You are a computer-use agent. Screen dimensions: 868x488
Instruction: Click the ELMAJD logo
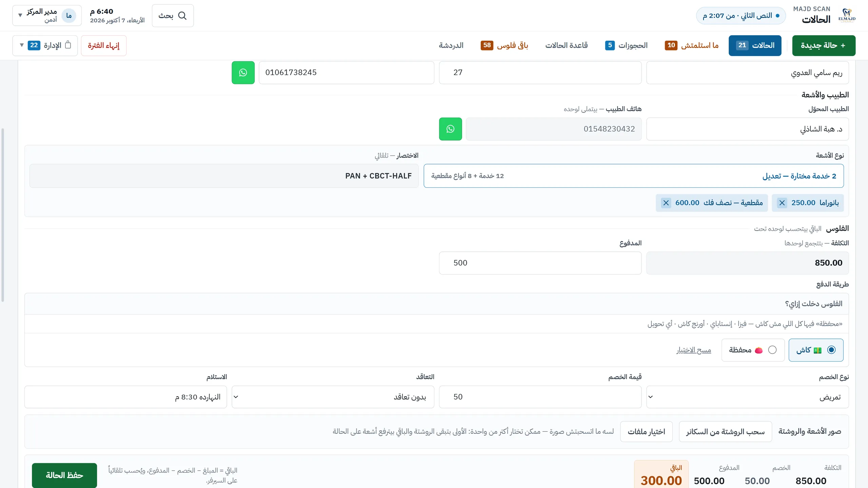(x=847, y=16)
